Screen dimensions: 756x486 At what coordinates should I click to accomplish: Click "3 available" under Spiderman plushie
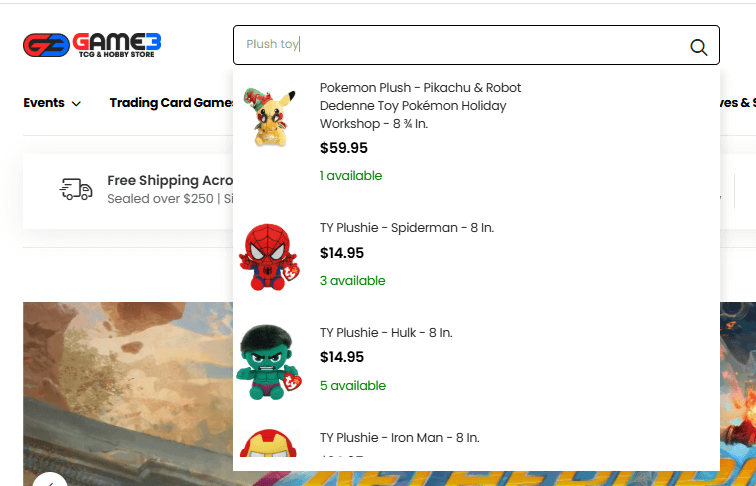352,281
